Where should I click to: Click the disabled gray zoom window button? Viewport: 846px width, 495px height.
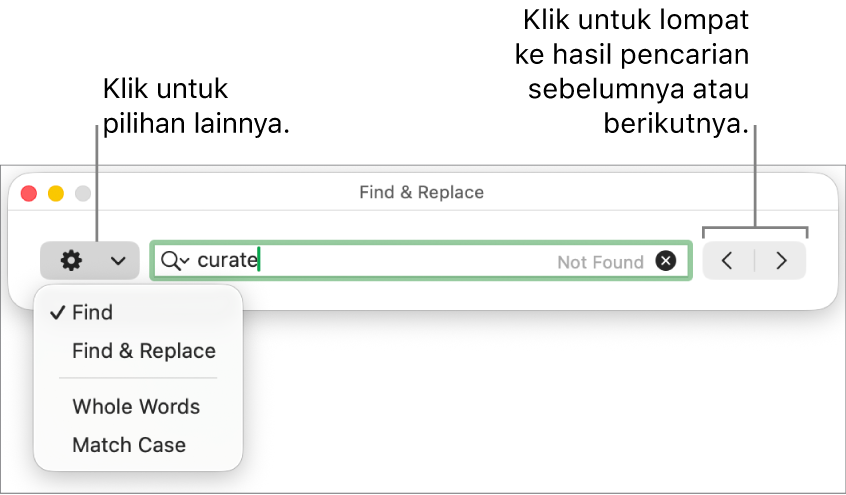tap(83, 193)
